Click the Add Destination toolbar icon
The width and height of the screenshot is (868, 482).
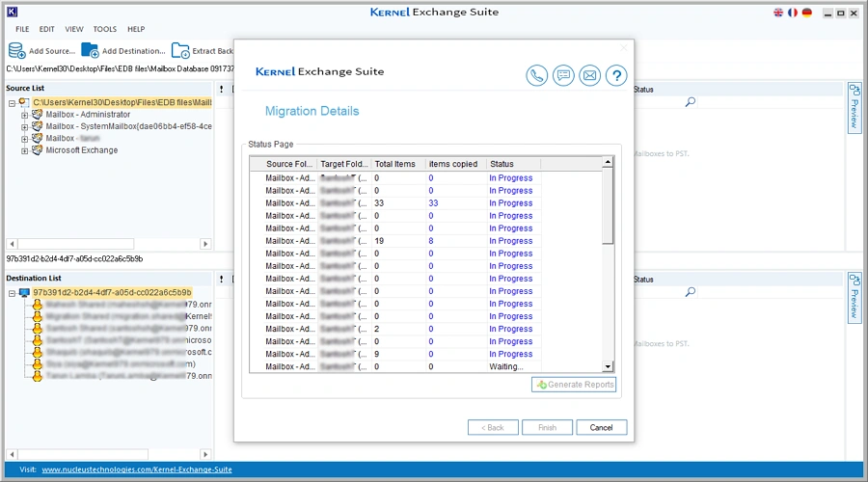coord(90,50)
